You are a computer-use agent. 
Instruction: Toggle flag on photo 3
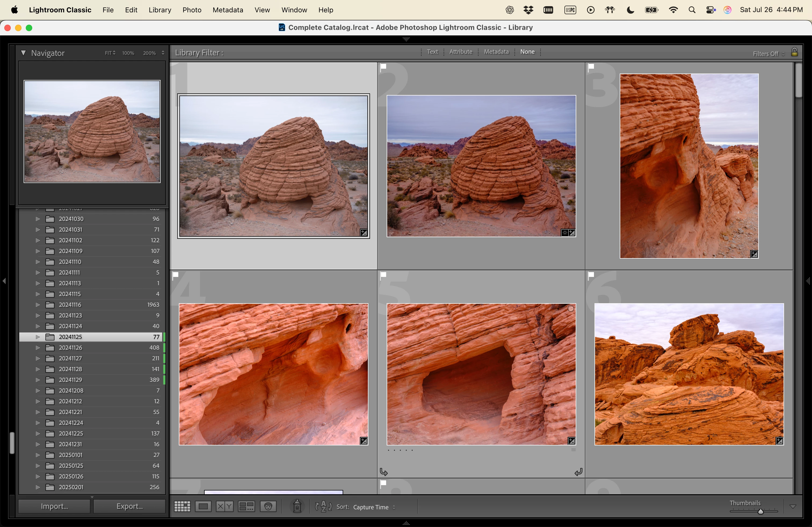click(591, 67)
